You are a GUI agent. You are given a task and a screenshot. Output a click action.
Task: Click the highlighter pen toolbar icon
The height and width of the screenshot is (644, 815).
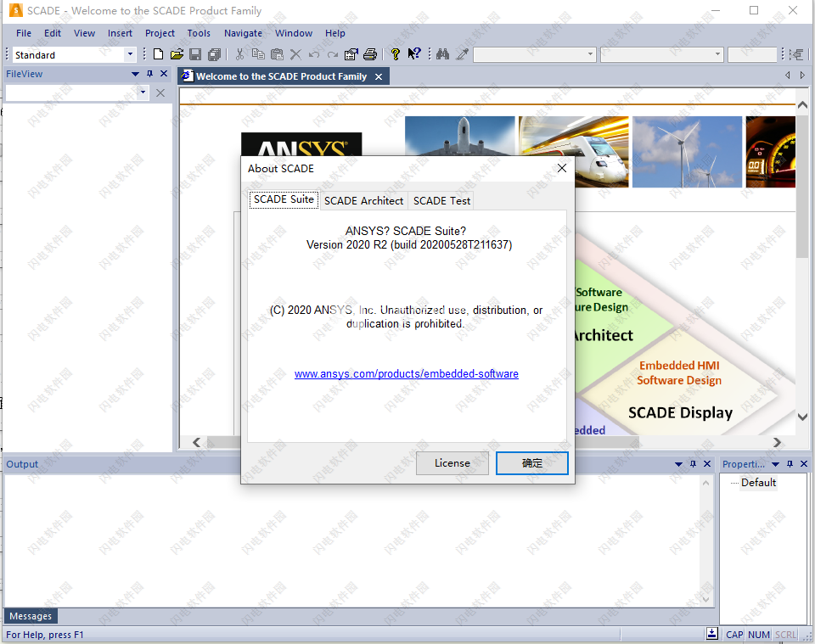[462, 54]
